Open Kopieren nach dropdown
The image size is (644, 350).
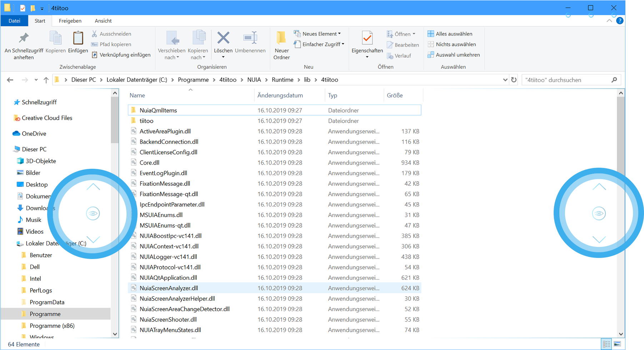[x=198, y=46]
